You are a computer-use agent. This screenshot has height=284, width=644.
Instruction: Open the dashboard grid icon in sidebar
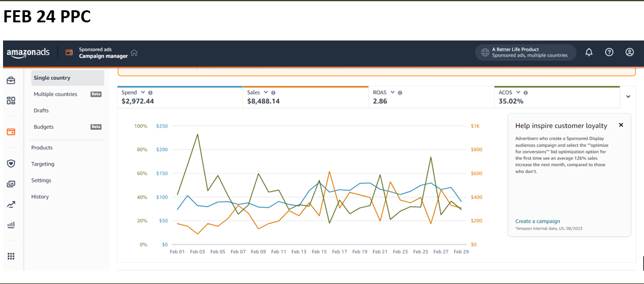coord(11,100)
